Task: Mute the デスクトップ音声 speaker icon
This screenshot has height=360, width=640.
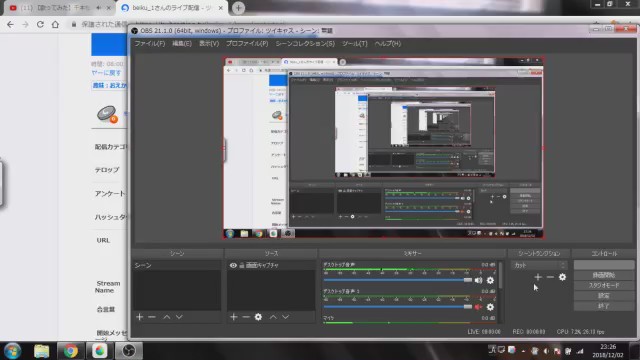Action: click(478, 280)
